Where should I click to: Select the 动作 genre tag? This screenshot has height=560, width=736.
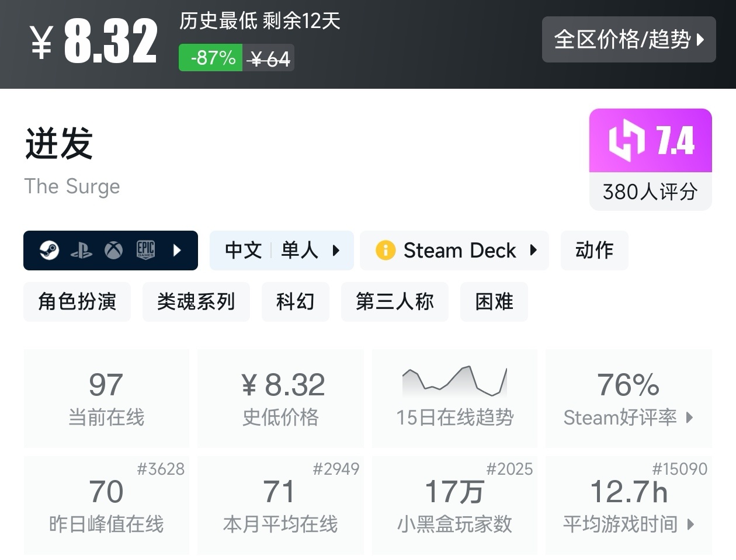point(594,251)
